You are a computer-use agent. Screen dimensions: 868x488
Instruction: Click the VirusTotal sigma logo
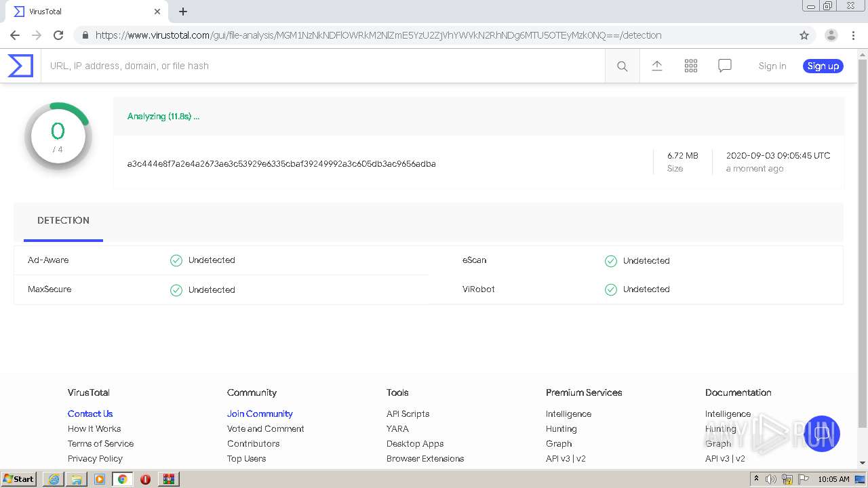pos(20,66)
